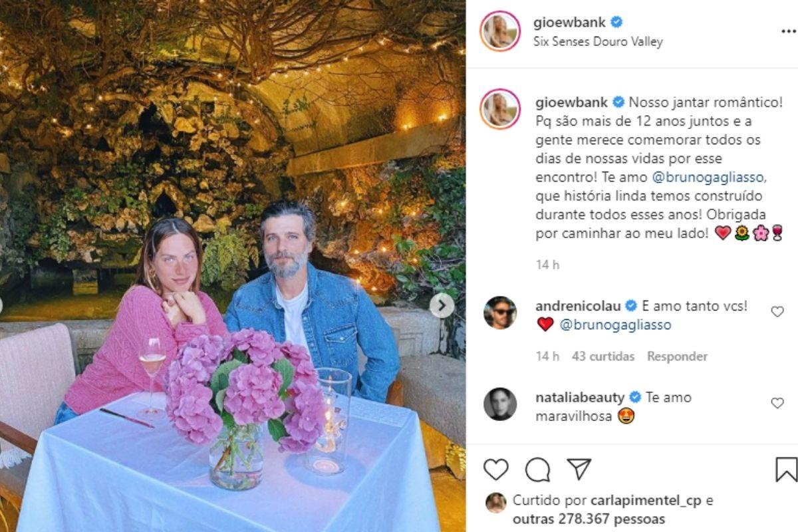Screen dimensions: 798x532
Task: Open the Six Senses Douro Valley location
Action: pyautogui.click(x=598, y=41)
